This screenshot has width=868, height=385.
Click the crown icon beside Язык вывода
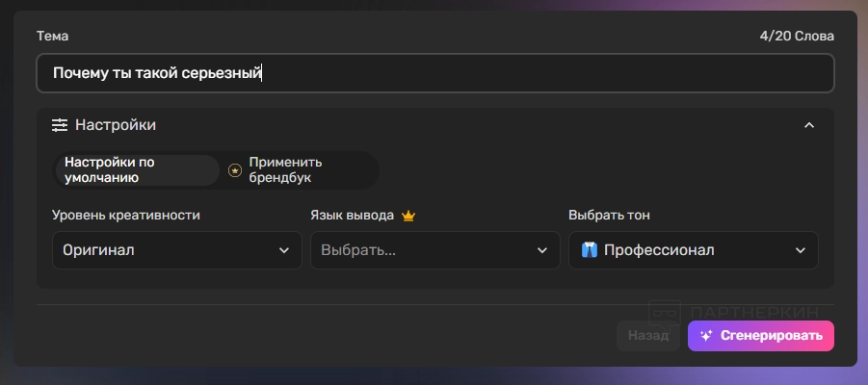pos(408,216)
